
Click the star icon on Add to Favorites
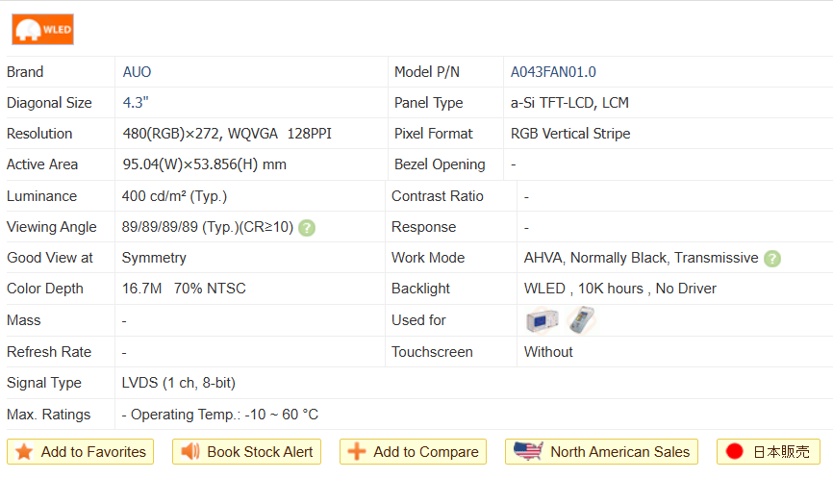pyautogui.click(x=24, y=452)
